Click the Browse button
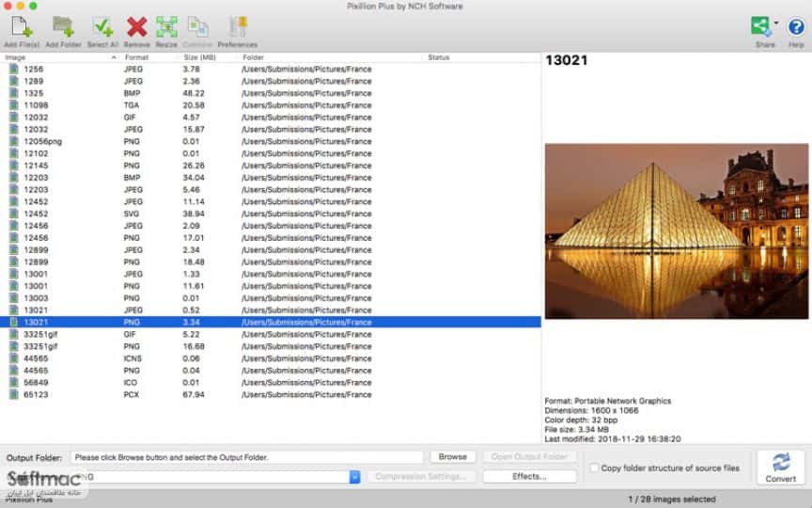Image resolution: width=812 pixels, height=508 pixels. [453, 456]
